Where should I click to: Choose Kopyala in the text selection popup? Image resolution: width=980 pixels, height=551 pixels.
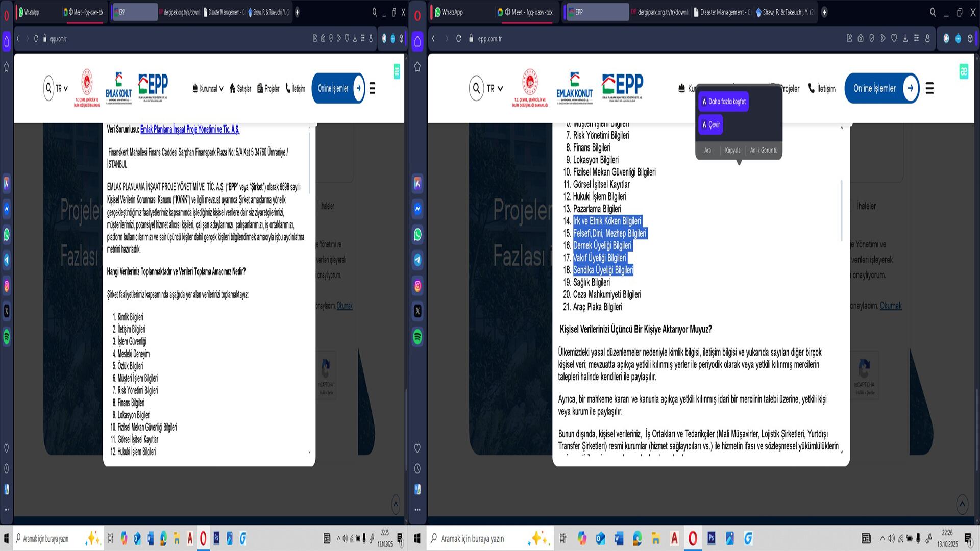(732, 150)
